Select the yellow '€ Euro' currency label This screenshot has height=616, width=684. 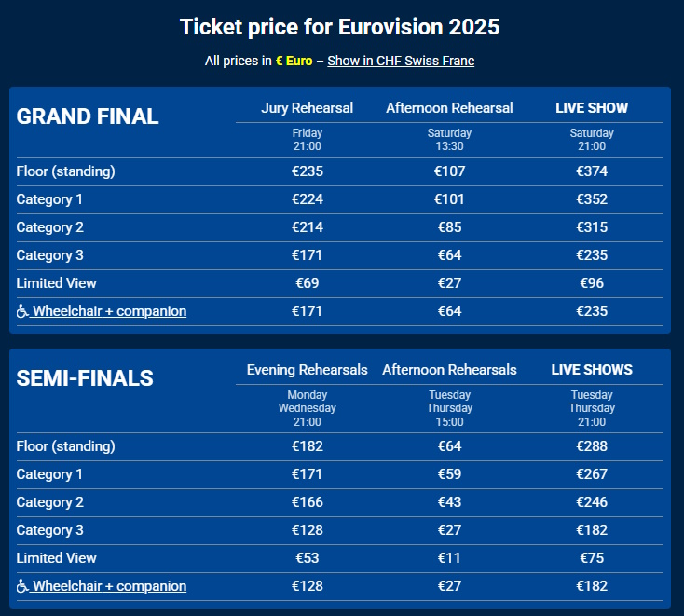click(x=294, y=61)
